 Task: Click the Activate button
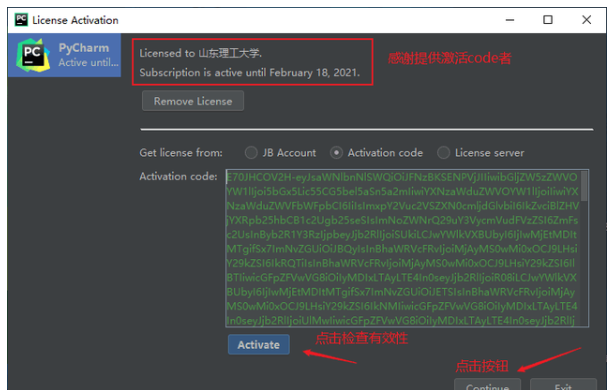(259, 345)
